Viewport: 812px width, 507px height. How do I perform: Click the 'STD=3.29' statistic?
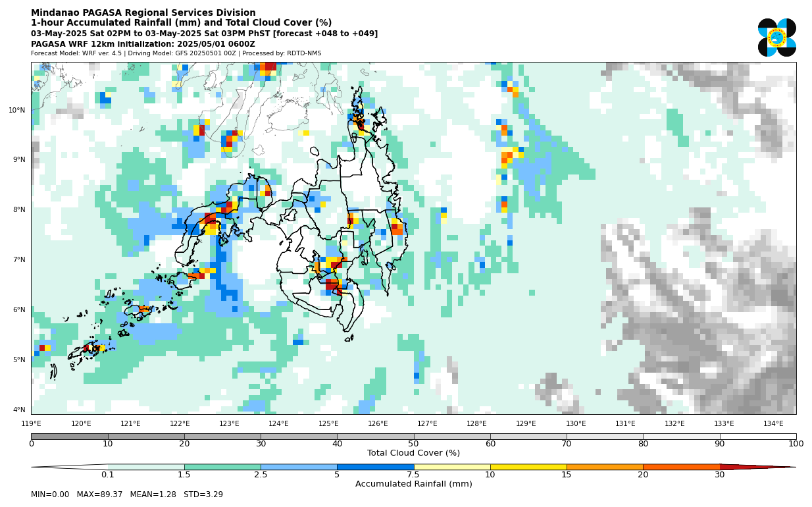point(203,494)
